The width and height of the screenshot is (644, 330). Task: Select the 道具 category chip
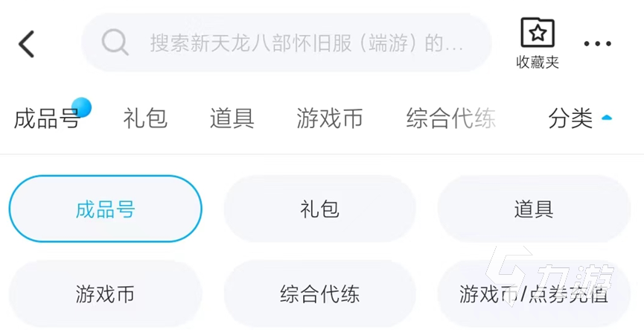pos(534,209)
